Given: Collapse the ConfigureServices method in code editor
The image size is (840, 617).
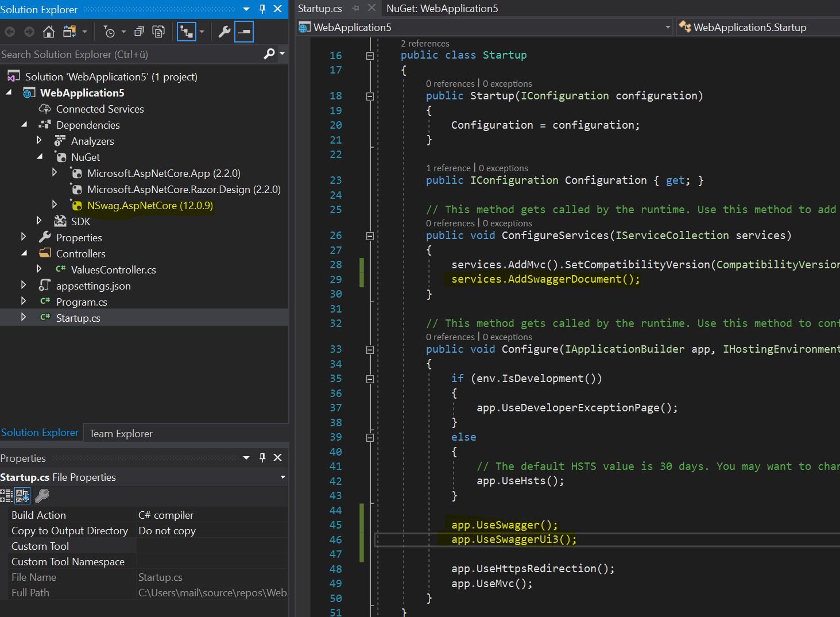Looking at the screenshot, I should (370, 236).
